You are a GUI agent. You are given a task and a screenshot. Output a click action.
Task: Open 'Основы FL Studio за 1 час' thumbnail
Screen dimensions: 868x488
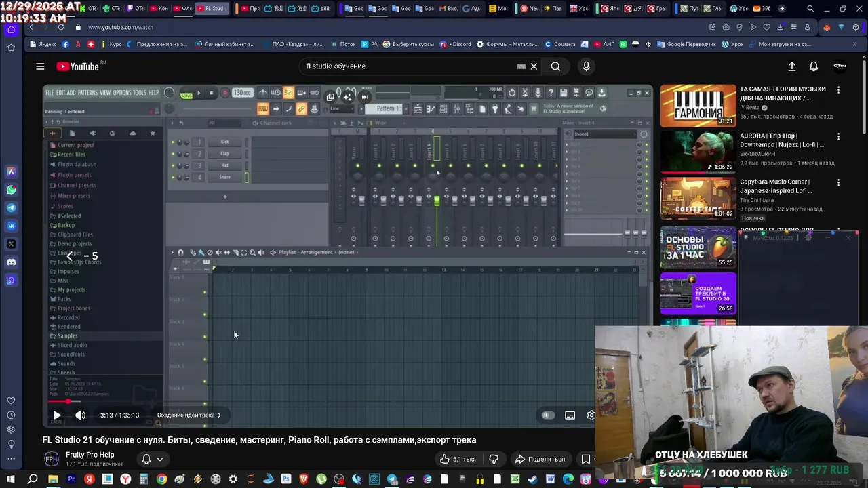coord(698,246)
